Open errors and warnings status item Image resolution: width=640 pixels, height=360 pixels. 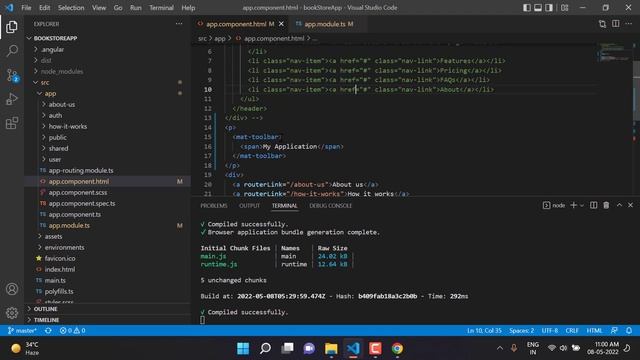click(x=72, y=331)
